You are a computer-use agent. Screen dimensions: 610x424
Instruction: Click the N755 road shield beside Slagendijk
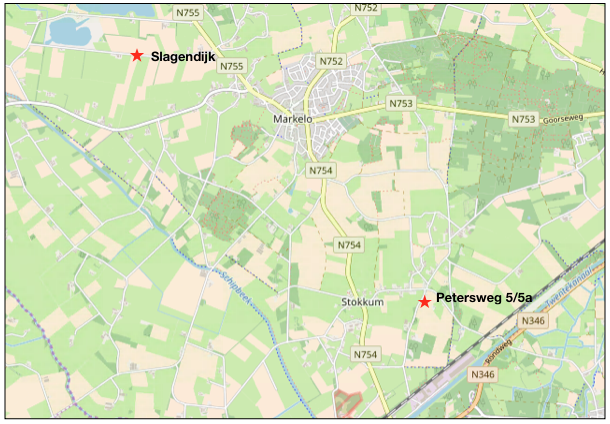(231, 66)
